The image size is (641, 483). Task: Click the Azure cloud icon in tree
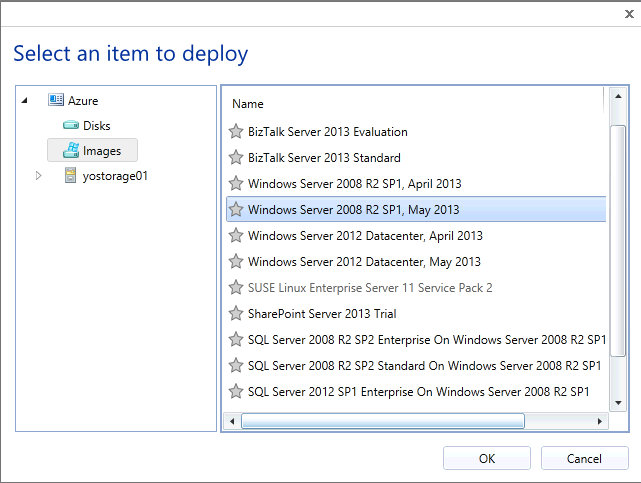[x=56, y=101]
